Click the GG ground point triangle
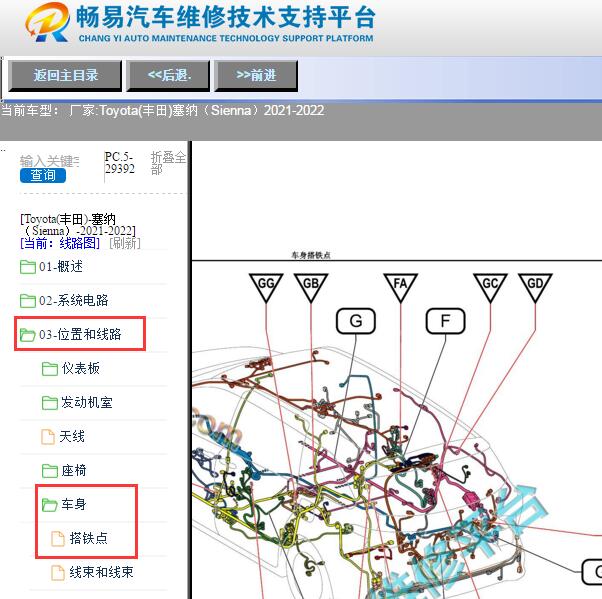Image resolution: width=602 pixels, height=599 pixels. (266, 287)
